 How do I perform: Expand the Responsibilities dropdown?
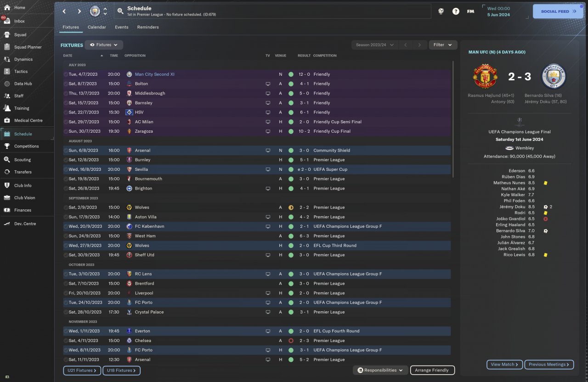(380, 370)
